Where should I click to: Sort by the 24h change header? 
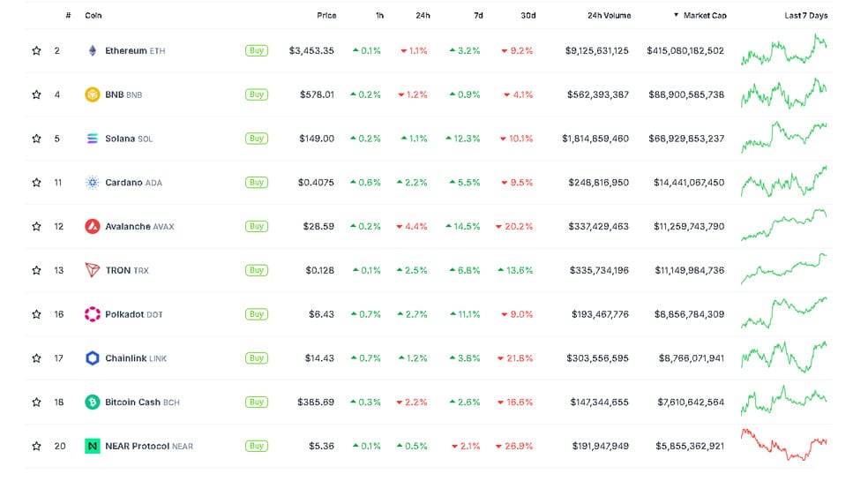(x=423, y=16)
